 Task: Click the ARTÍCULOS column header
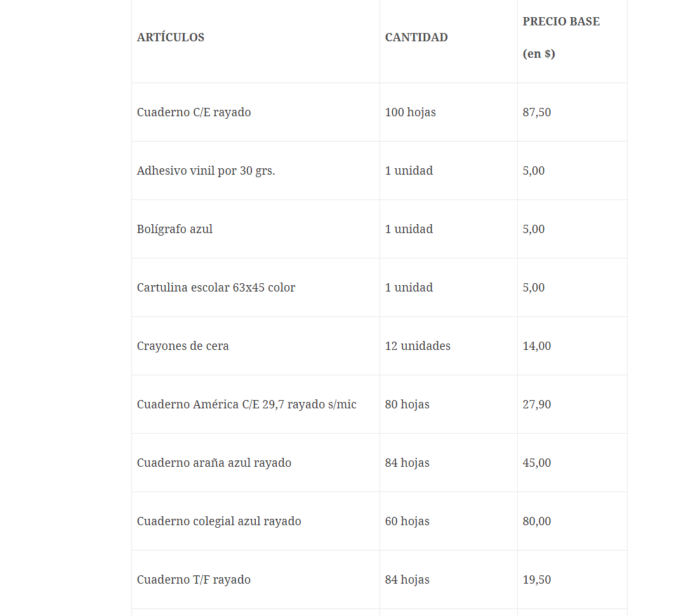point(171,37)
